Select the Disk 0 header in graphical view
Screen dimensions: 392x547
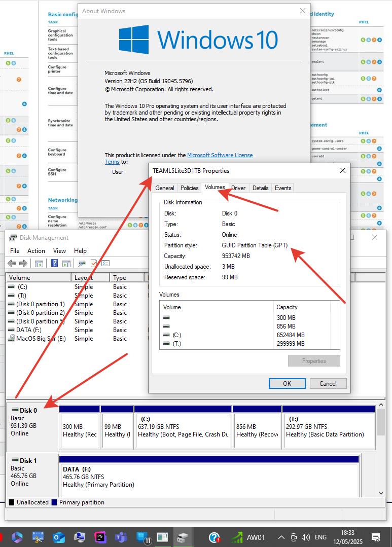tap(32, 427)
